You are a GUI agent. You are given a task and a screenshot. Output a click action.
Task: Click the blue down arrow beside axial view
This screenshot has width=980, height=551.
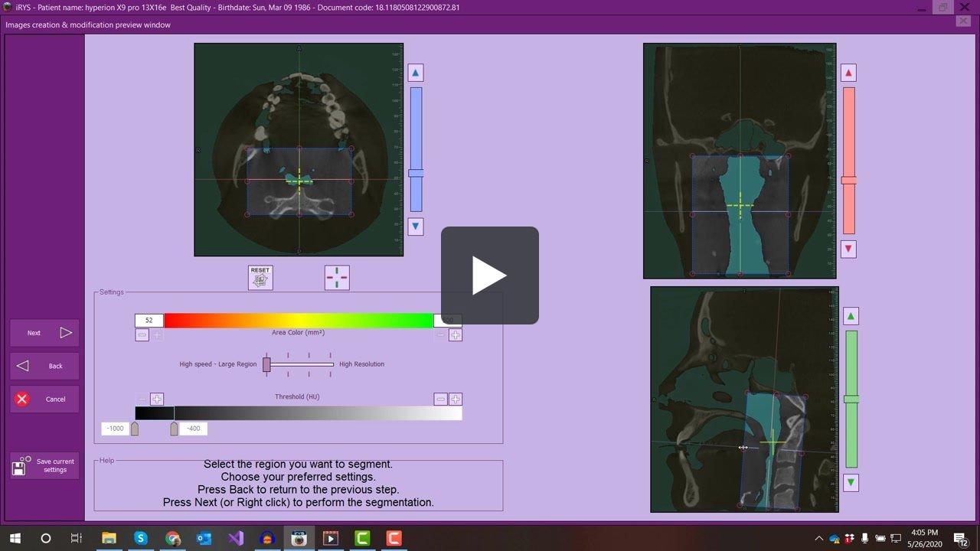pyautogui.click(x=415, y=227)
